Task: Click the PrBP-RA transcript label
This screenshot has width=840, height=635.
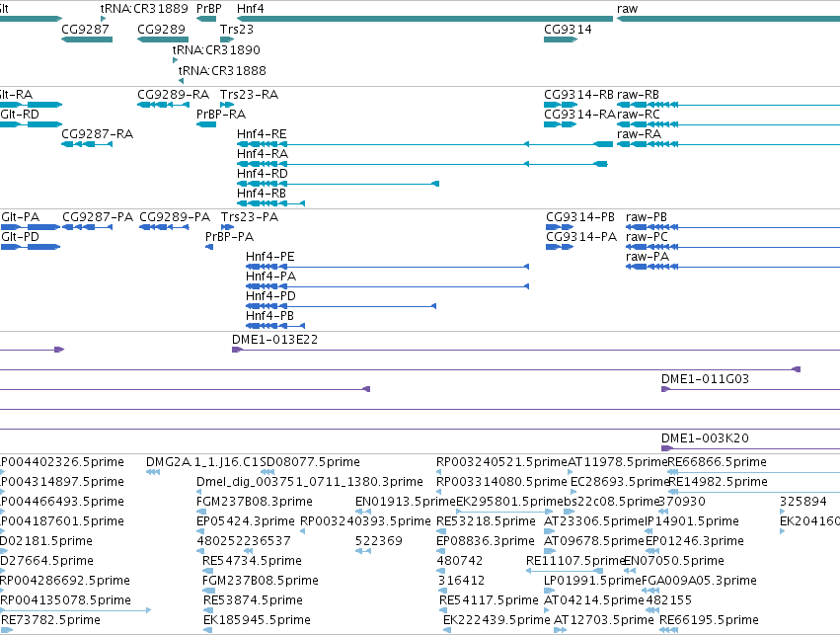Action: click(x=221, y=115)
